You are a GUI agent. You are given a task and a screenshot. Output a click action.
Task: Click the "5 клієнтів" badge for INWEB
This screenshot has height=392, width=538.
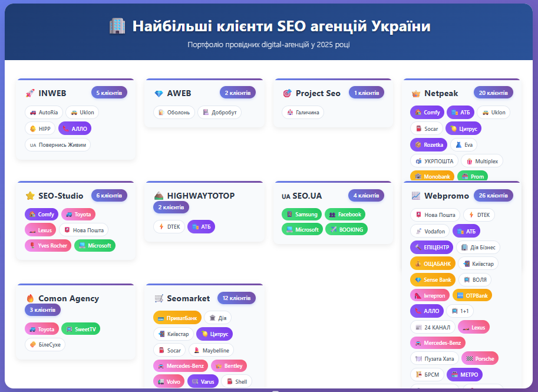(108, 93)
